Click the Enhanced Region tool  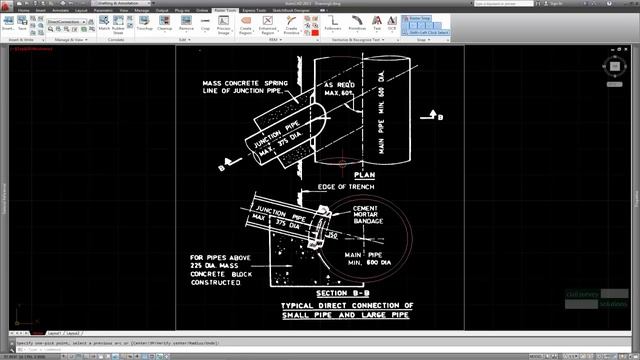(268, 24)
